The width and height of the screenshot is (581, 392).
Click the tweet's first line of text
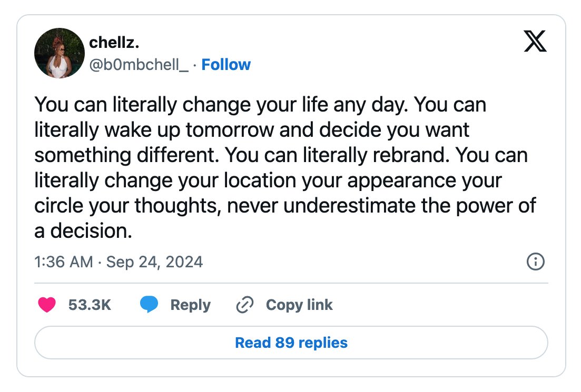tap(260, 105)
